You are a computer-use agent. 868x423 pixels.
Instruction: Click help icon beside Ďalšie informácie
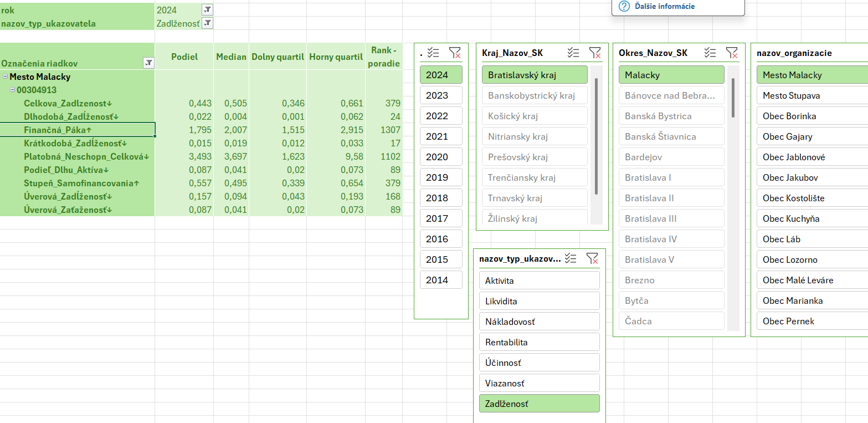pos(624,6)
